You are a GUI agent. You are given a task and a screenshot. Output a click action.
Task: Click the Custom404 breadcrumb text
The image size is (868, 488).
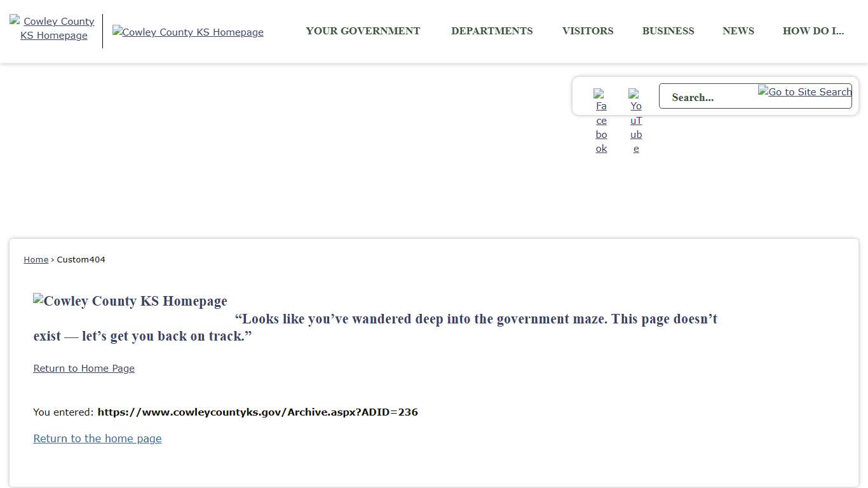[x=81, y=259]
